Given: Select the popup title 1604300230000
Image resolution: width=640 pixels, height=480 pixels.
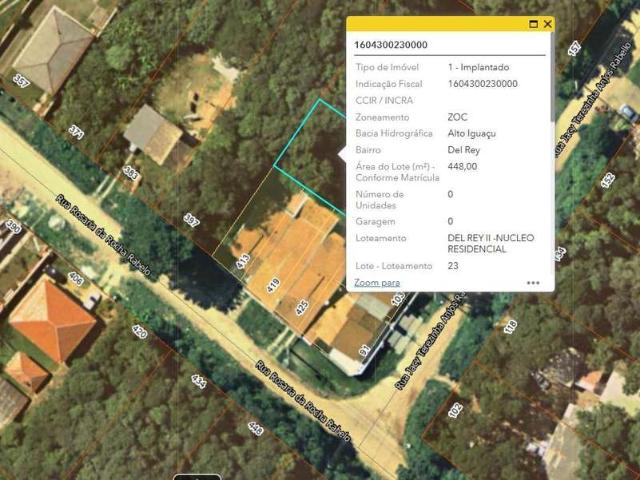Looking at the screenshot, I should [x=391, y=45].
